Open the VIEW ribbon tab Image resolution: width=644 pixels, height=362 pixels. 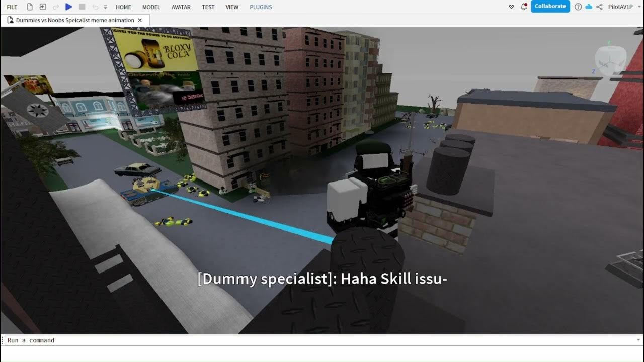coord(232,7)
